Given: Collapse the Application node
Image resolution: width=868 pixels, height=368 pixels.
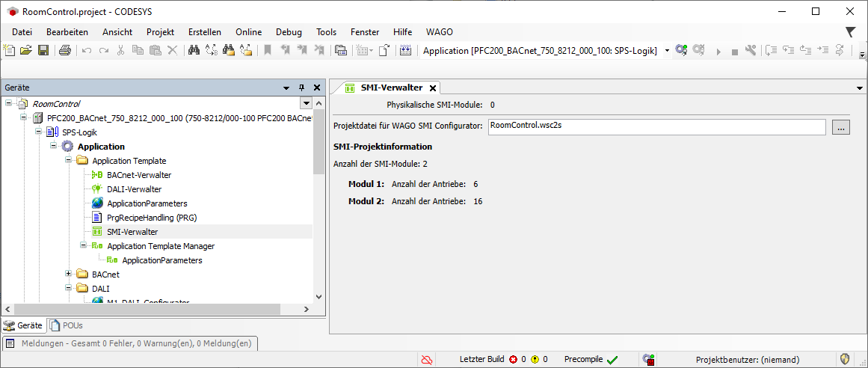Looking at the screenshot, I should point(53,147).
